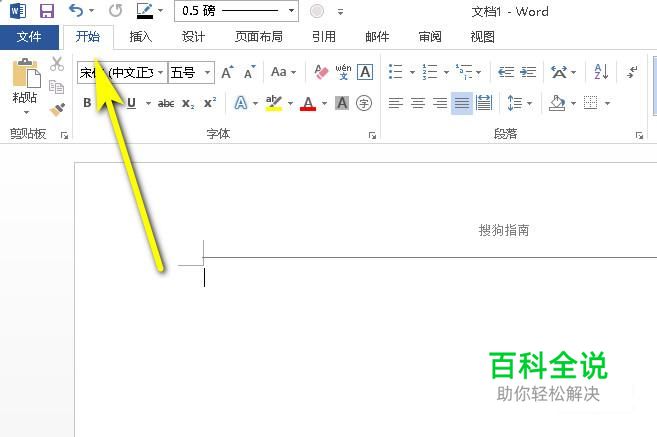Switch to the 邮件 tab
The height and width of the screenshot is (437, 657).
[377, 37]
